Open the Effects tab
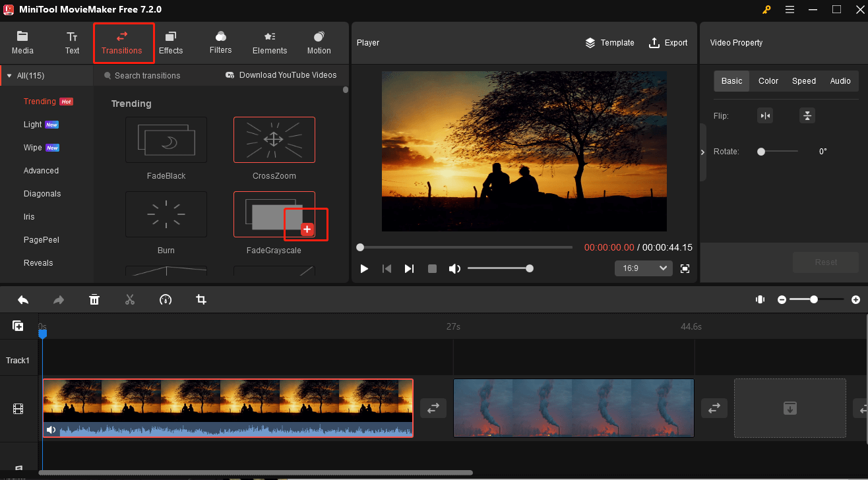 [171, 43]
